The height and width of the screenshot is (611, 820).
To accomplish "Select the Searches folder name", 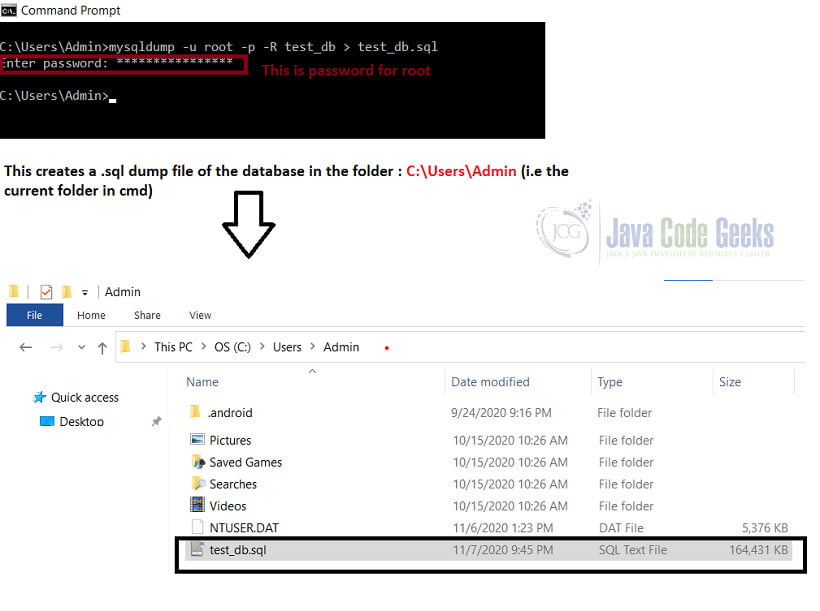I will click(233, 484).
